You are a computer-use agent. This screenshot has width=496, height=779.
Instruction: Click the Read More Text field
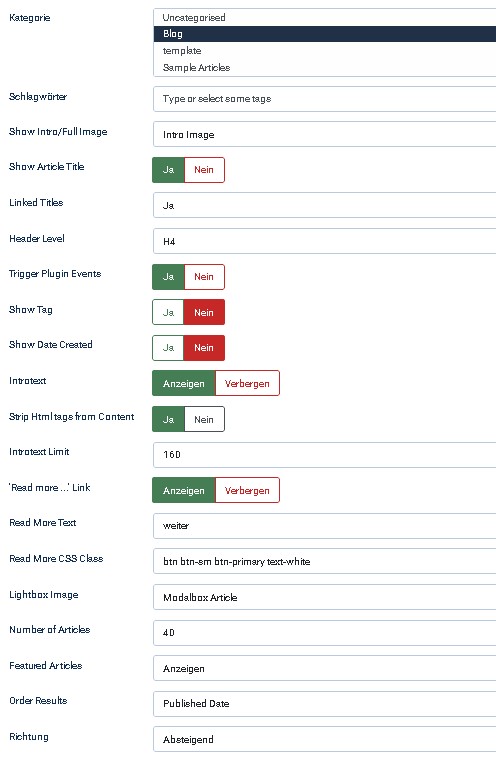(x=325, y=526)
